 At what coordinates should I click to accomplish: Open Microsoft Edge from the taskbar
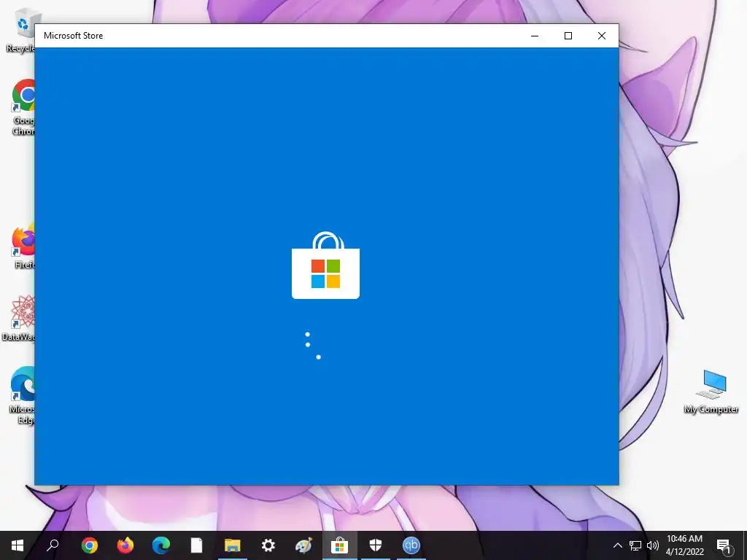(x=161, y=545)
